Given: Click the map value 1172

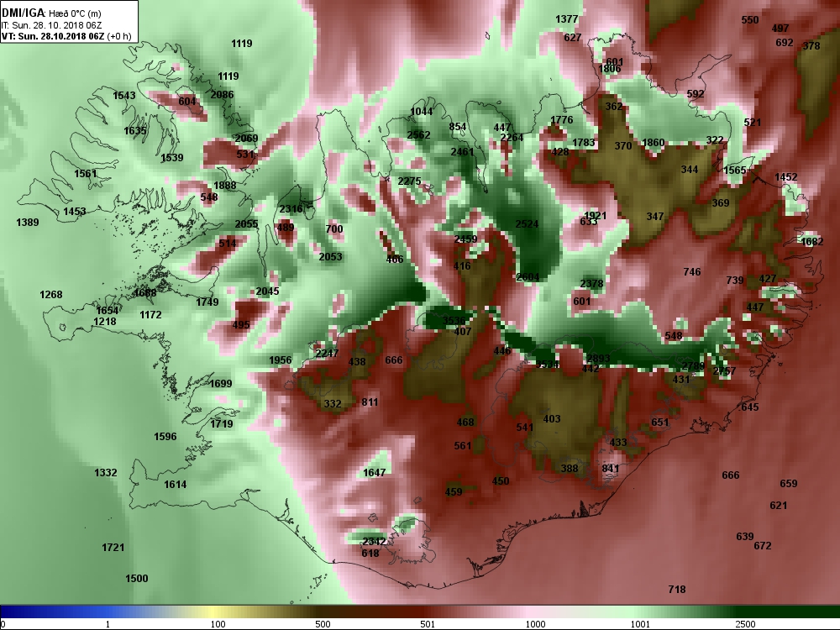Looking at the screenshot, I should tap(150, 315).
